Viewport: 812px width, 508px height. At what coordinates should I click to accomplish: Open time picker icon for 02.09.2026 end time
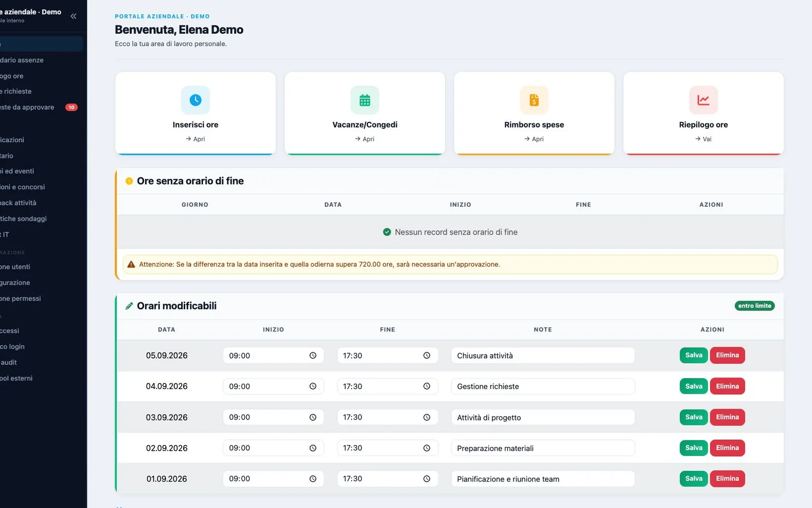(x=427, y=448)
